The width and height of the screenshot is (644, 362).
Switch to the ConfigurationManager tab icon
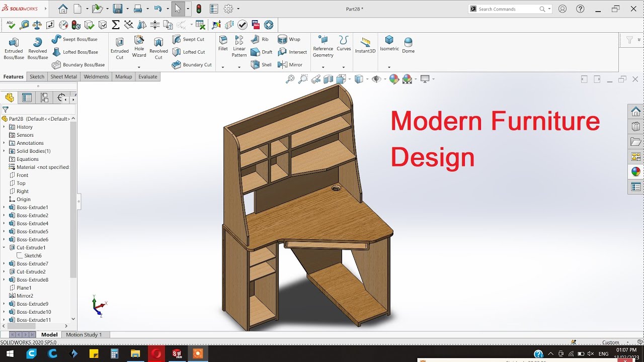click(44, 98)
